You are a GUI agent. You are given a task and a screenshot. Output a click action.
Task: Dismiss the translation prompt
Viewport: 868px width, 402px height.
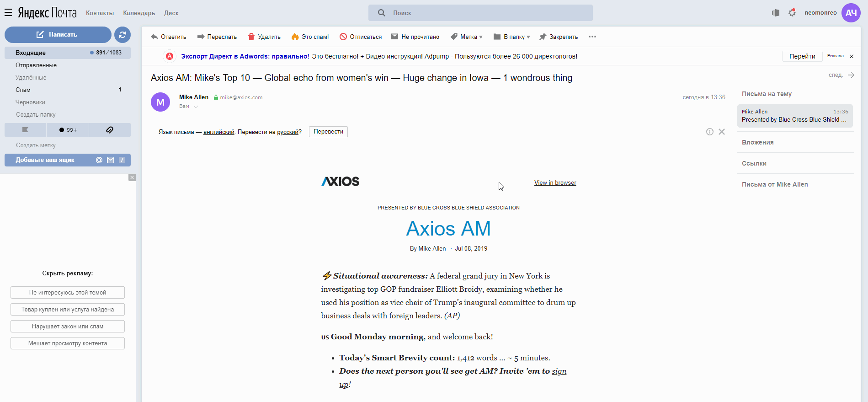[722, 132]
